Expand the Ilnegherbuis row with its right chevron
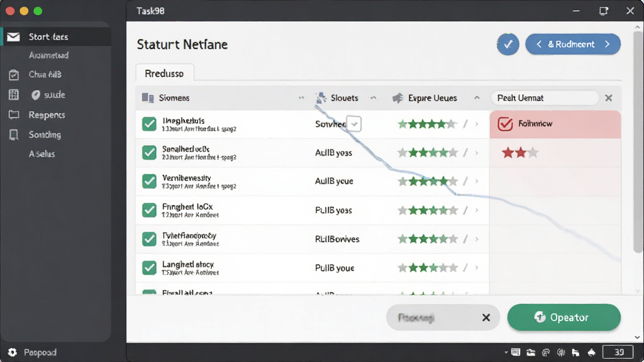 [x=477, y=124]
